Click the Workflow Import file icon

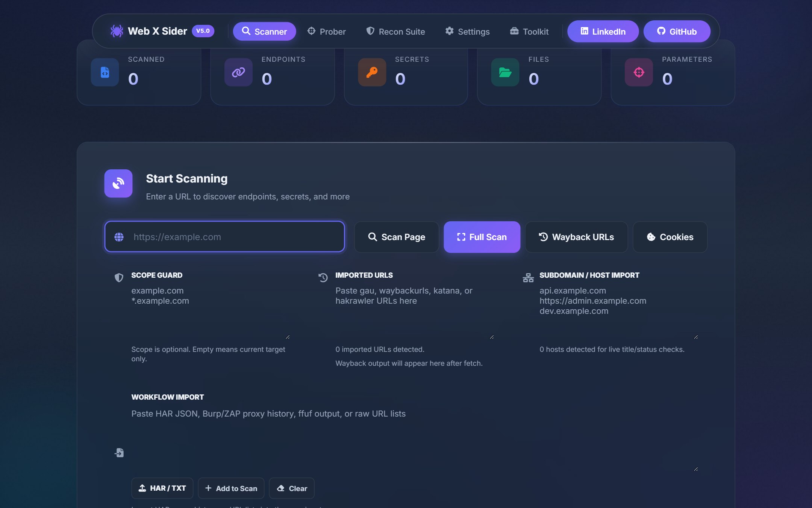(119, 453)
